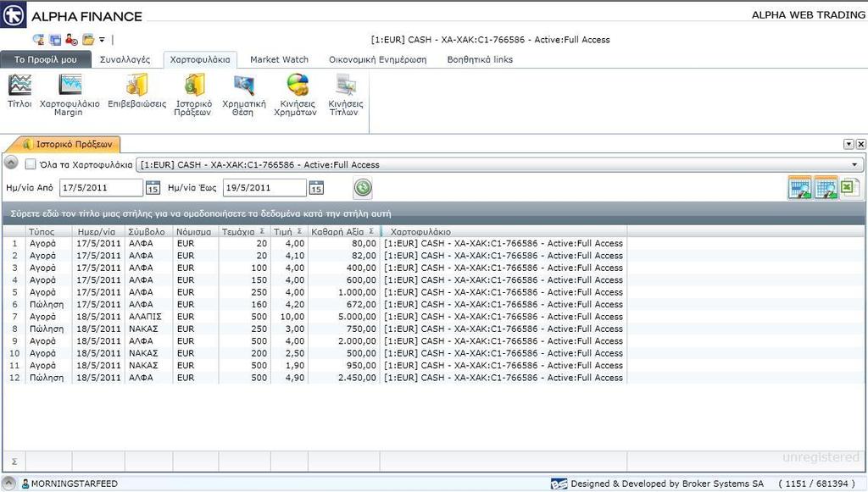868x492 pixels.
Task: Open the Ημ/νία Έως calendar picker
Action: 316,188
